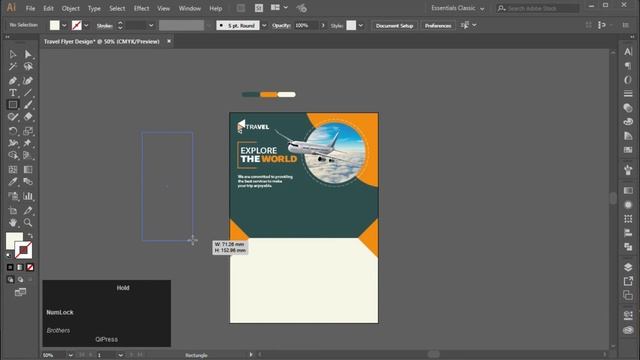
Task: Toggle Draw Normal mode
Action: (x=10, y=280)
